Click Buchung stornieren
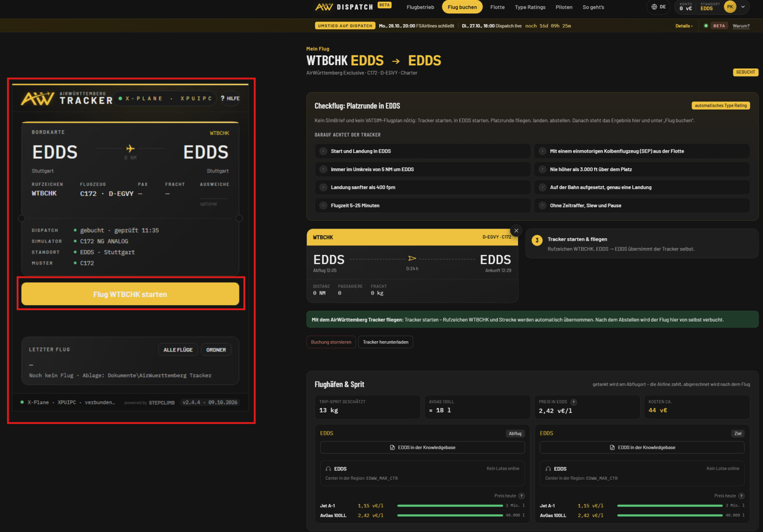This screenshot has height=532, width=763. [x=331, y=342]
